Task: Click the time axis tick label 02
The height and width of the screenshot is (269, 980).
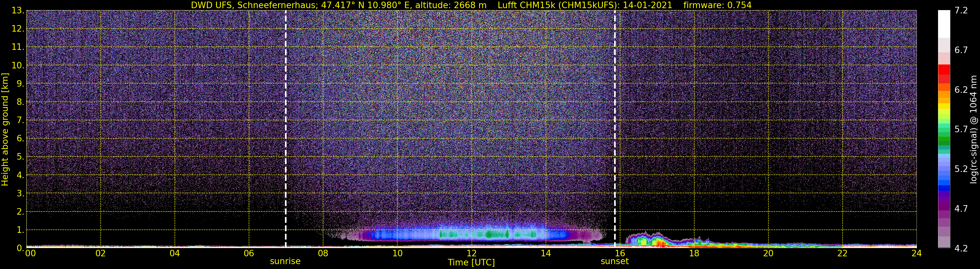Action: pyautogui.click(x=101, y=254)
